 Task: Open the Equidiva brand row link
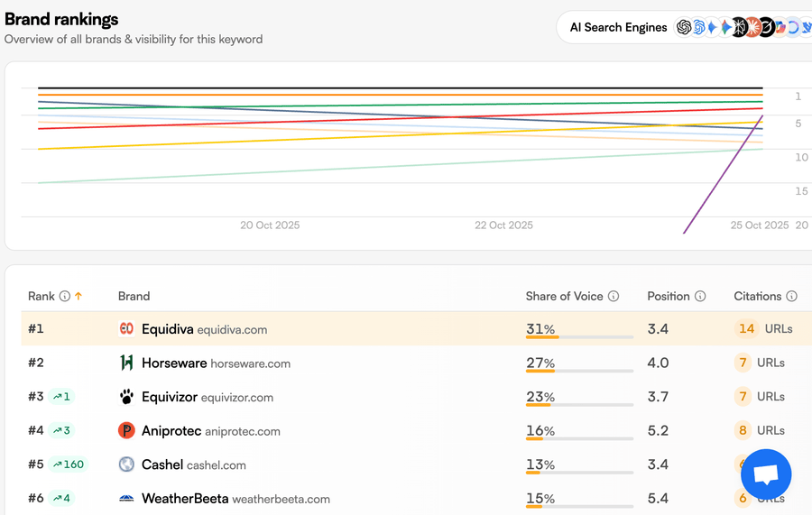[167, 329]
